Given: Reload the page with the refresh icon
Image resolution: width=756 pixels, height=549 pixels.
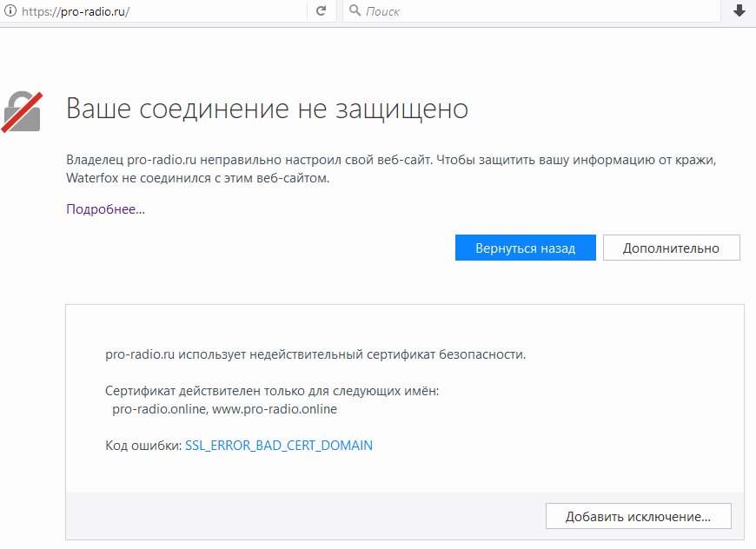Looking at the screenshot, I should coord(322,10).
